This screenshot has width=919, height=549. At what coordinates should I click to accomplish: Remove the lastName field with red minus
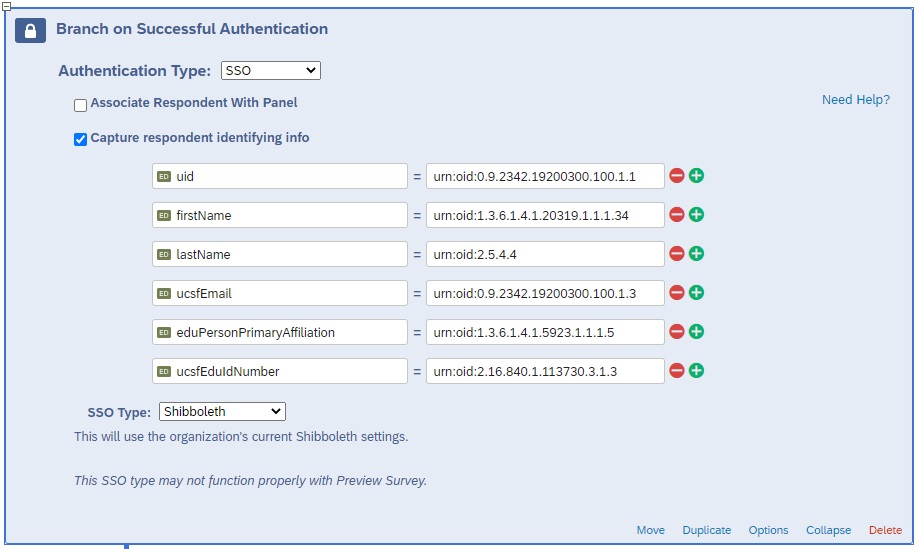[x=677, y=254]
